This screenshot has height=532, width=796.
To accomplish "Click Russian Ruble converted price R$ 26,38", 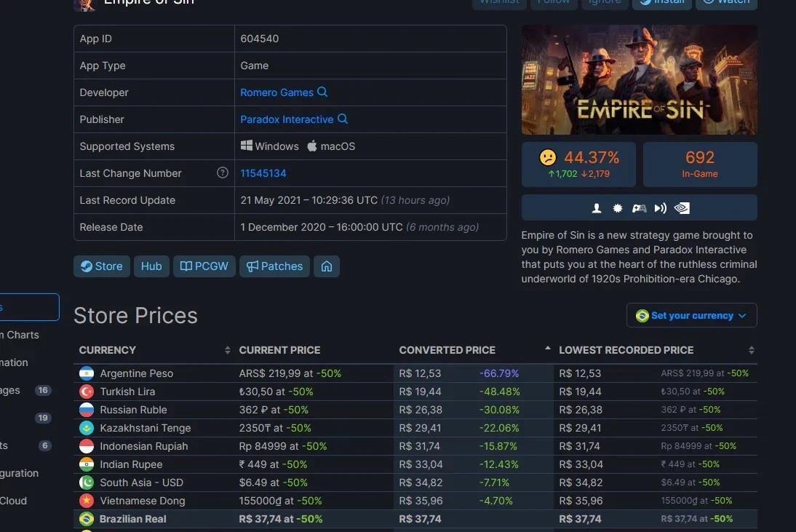I will tap(421, 410).
